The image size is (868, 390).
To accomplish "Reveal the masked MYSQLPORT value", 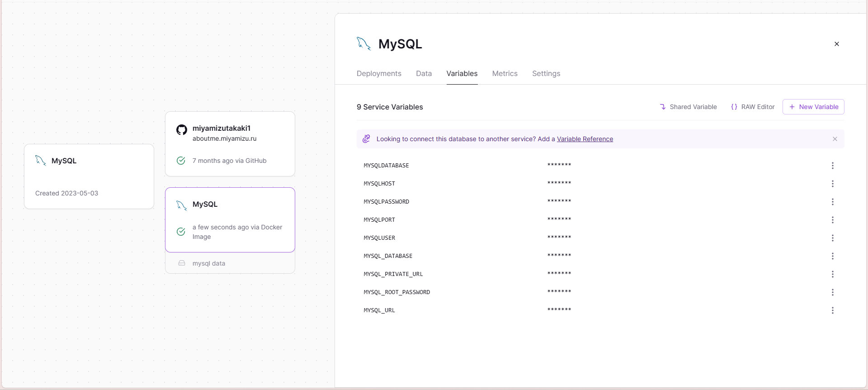I will point(559,219).
